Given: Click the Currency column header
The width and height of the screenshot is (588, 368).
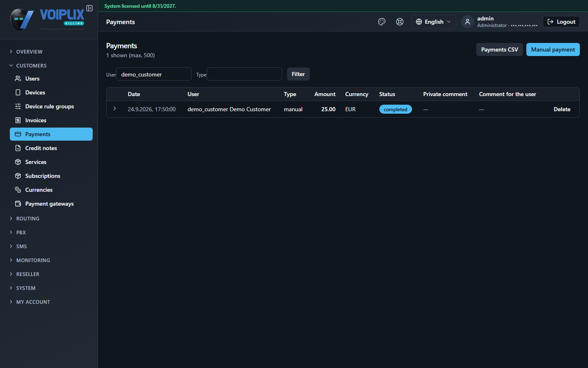Looking at the screenshot, I should click(356, 94).
